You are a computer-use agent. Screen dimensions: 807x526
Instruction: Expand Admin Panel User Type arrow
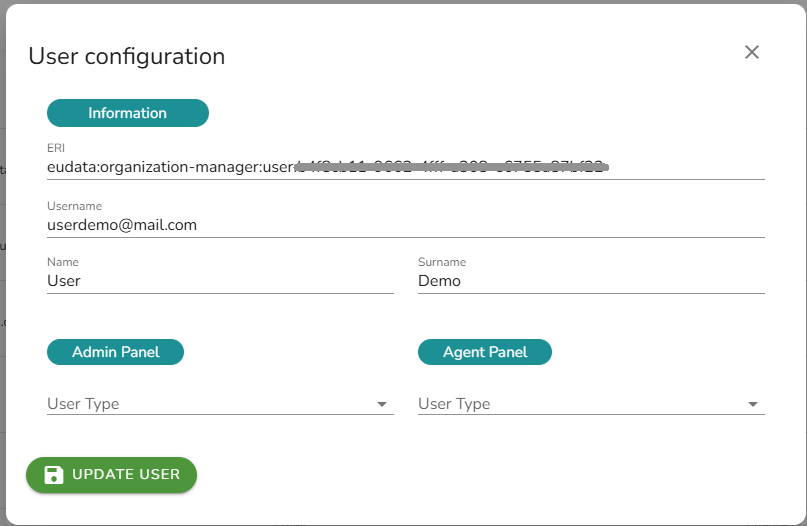[x=381, y=405]
